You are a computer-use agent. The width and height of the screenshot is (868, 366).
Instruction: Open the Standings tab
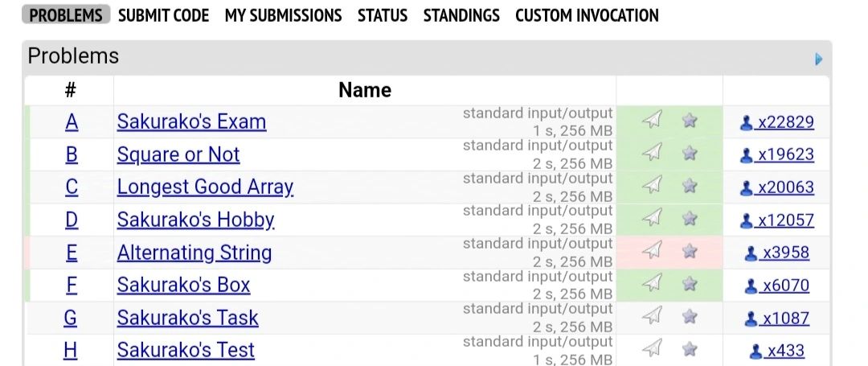tap(461, 15)
